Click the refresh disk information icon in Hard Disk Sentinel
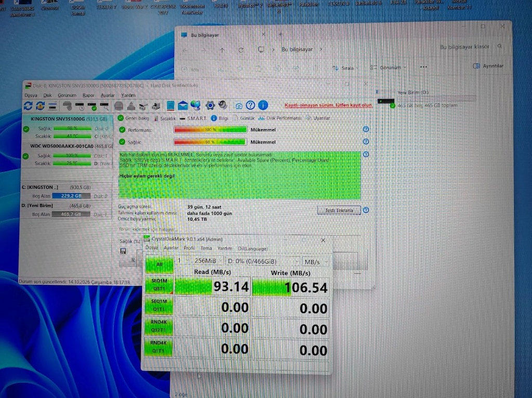Screen dimensions: 532x398 [28, 106]
